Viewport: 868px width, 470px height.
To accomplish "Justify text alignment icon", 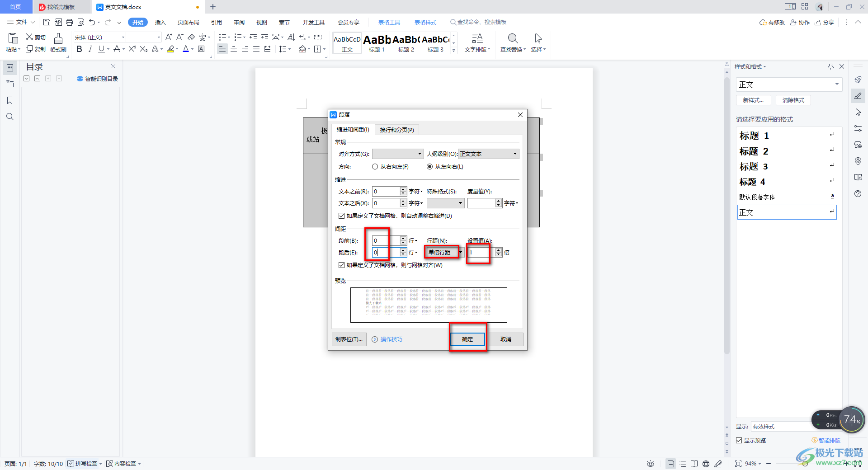I will tap(256, 49).
